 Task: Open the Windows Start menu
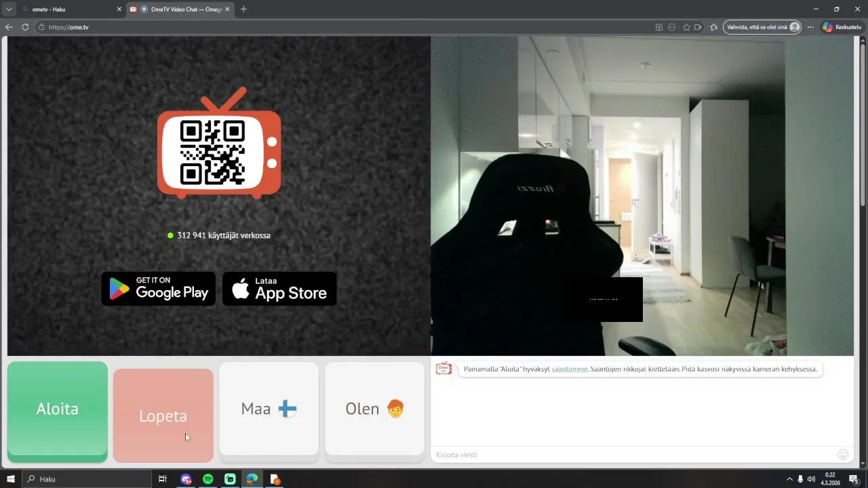tap(11, 479)
